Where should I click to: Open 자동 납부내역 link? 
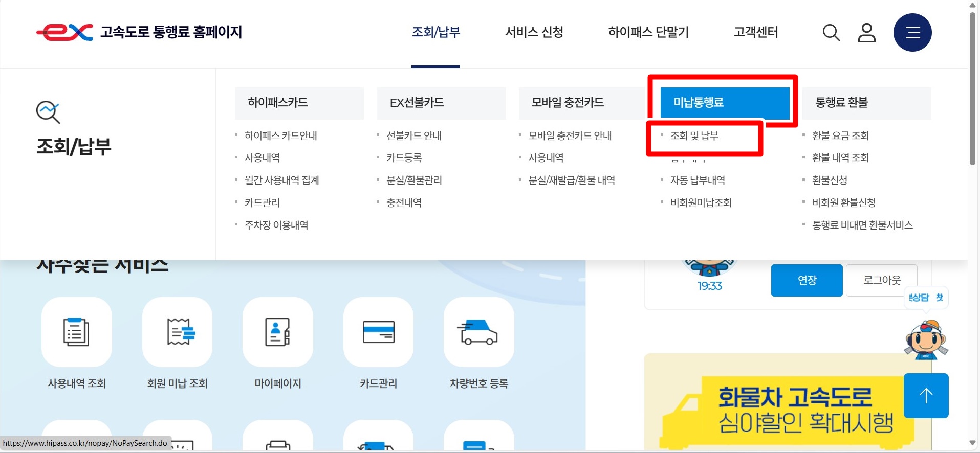pyautogui.click(x=698, y=180)
